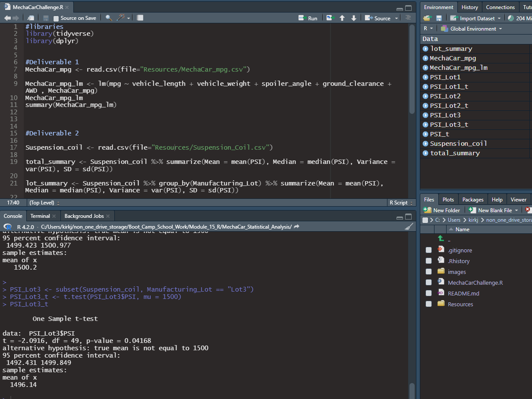This screenshot has width=532, height=399.
Task: Tick the checkbox beside the images folder
Action: coord(428,272)
